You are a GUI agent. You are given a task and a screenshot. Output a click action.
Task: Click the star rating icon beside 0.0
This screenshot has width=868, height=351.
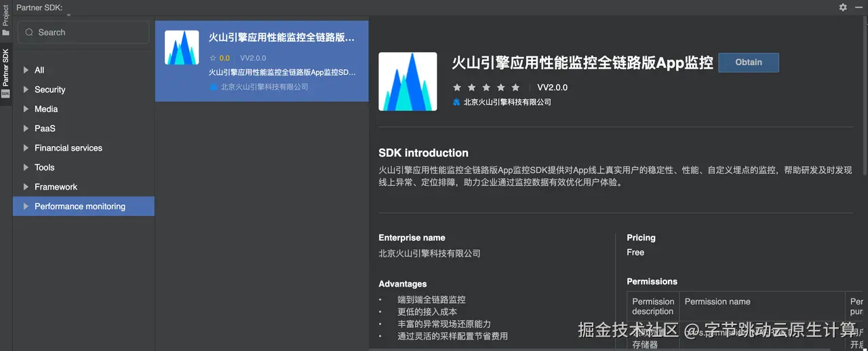(213, 58)
